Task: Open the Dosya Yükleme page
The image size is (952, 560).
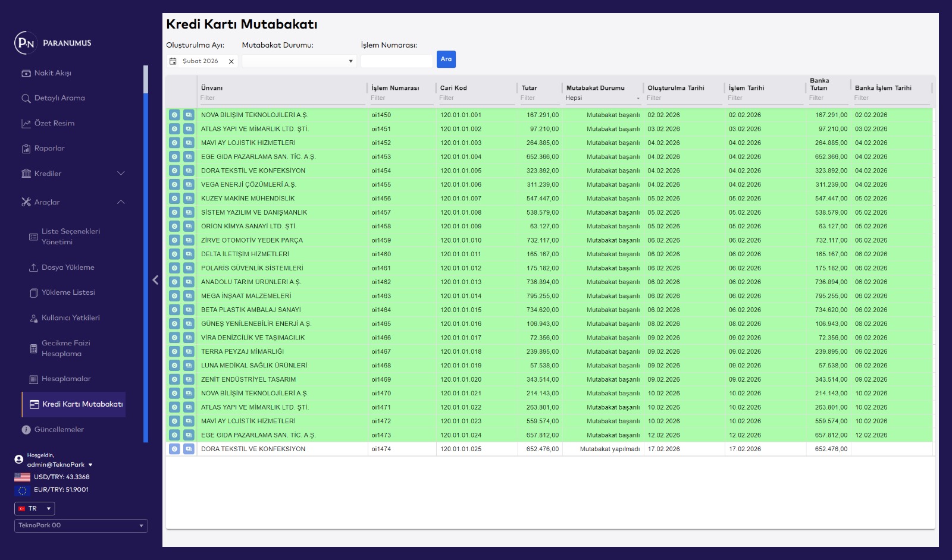Action: pos(68,268)
